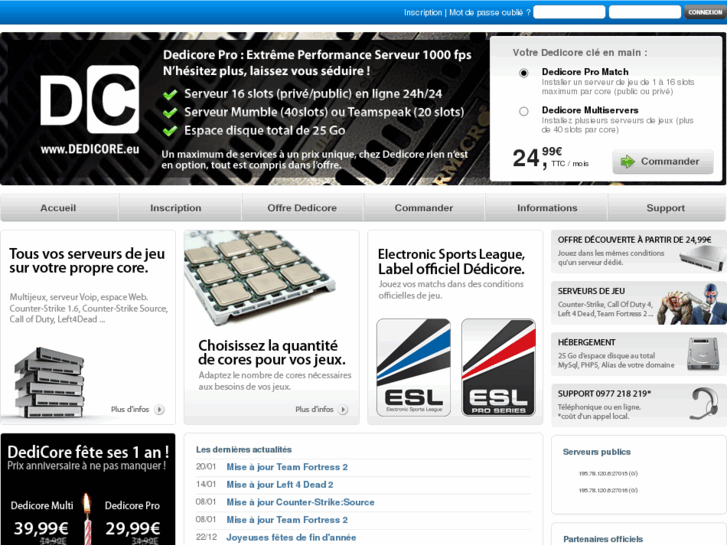Click the www.DEDICORE.eu text in banner
This screenshot has width=727, height=545.
(90, 149)
